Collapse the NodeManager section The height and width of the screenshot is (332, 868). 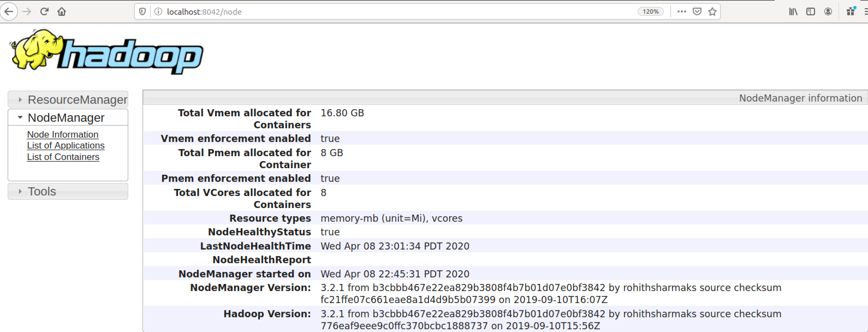(68, 118)
